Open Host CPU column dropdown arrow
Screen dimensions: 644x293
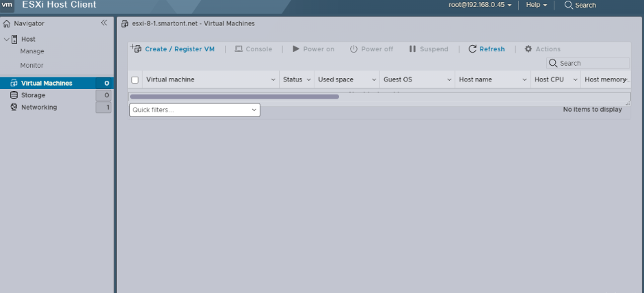pyautogui.click(x=576, y=80)
